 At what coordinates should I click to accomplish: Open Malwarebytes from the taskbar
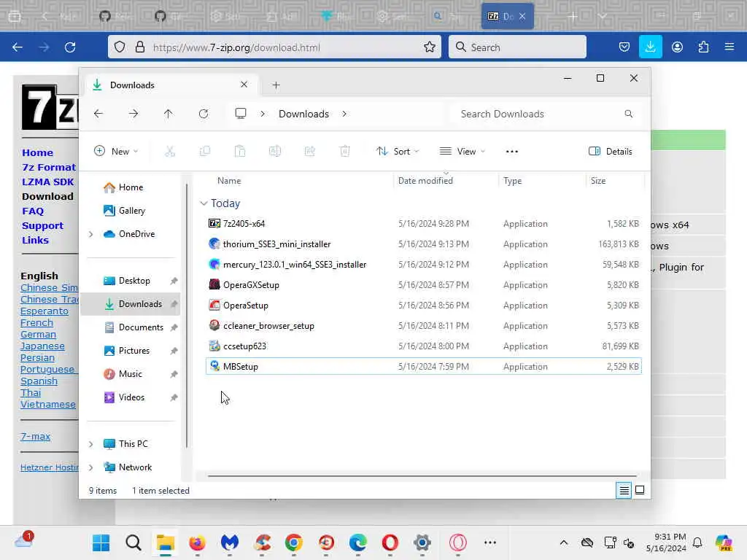[x=230, y=542]
